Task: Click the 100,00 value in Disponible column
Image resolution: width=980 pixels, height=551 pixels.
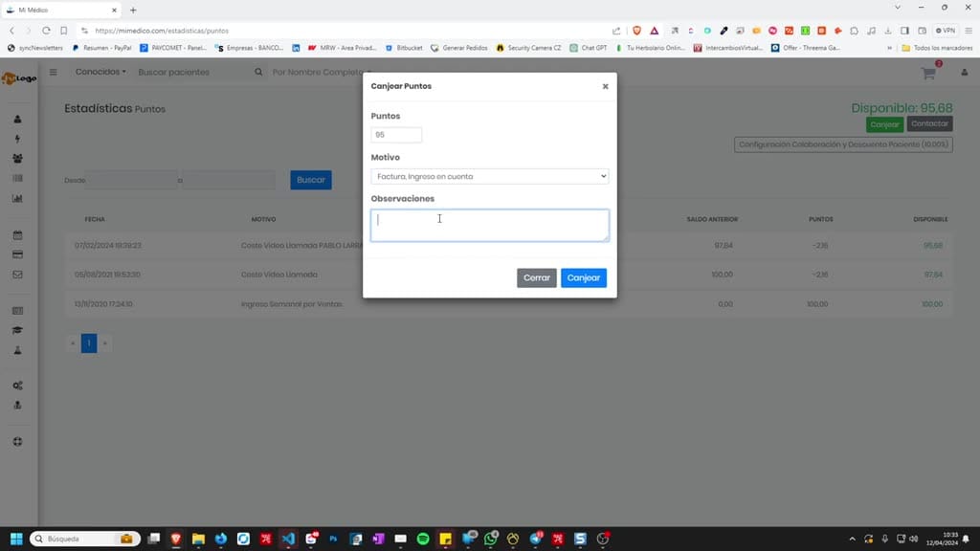Action: (932, 304)
